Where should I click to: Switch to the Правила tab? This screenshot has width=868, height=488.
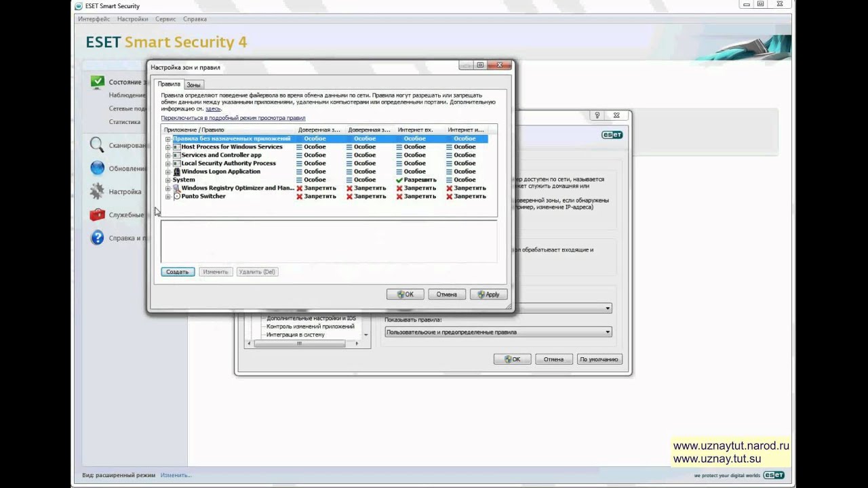tap(169, 84)
